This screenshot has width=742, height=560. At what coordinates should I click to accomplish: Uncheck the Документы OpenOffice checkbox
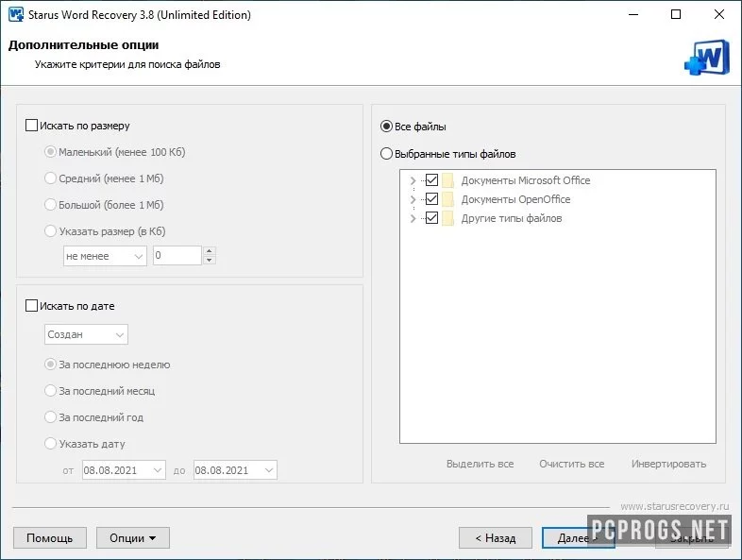pos(431,199)
